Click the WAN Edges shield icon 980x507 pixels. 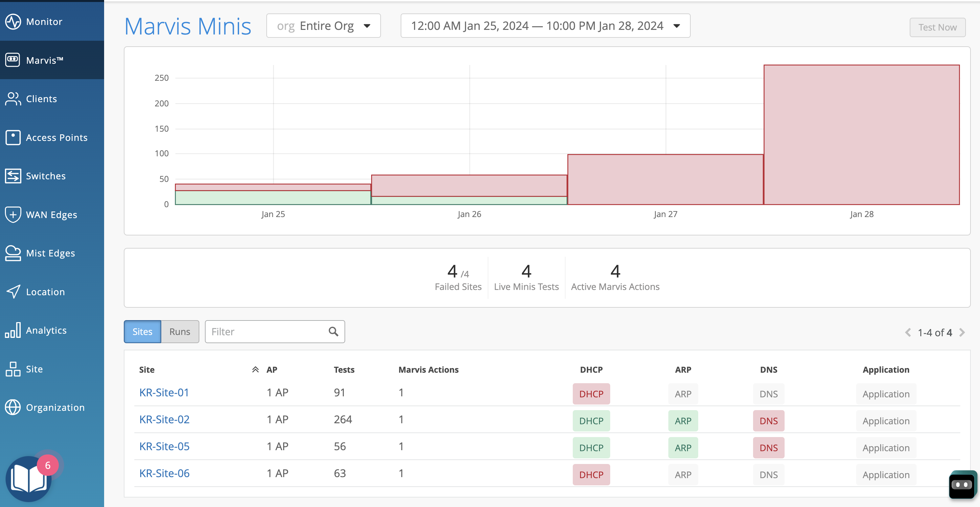coord(13,214)
